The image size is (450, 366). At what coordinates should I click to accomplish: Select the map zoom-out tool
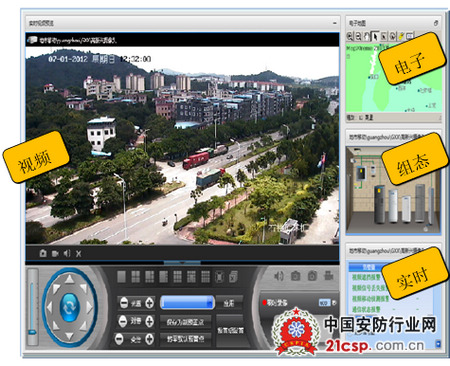358,36
